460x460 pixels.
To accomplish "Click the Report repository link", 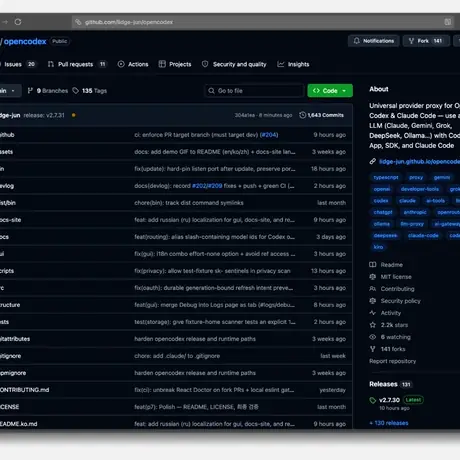I will (392, 361).
